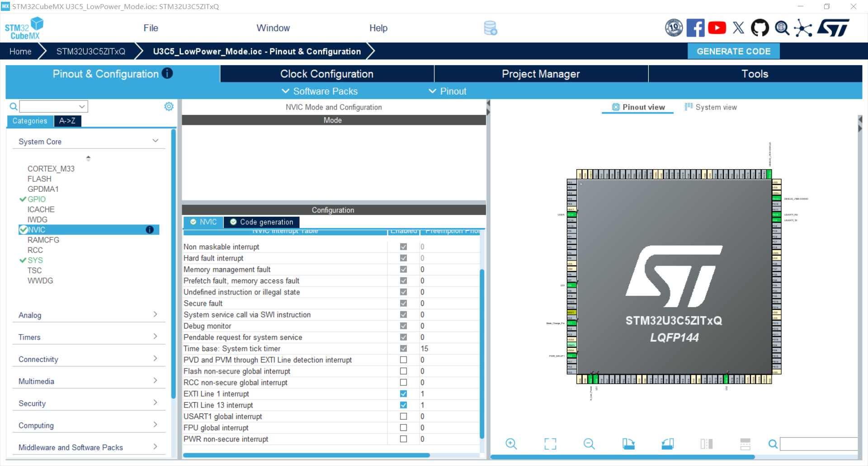This screenshot has height=466, width=868.
Task: Switch to the Clock Configuration tab
Action: (x=327, y=74)
